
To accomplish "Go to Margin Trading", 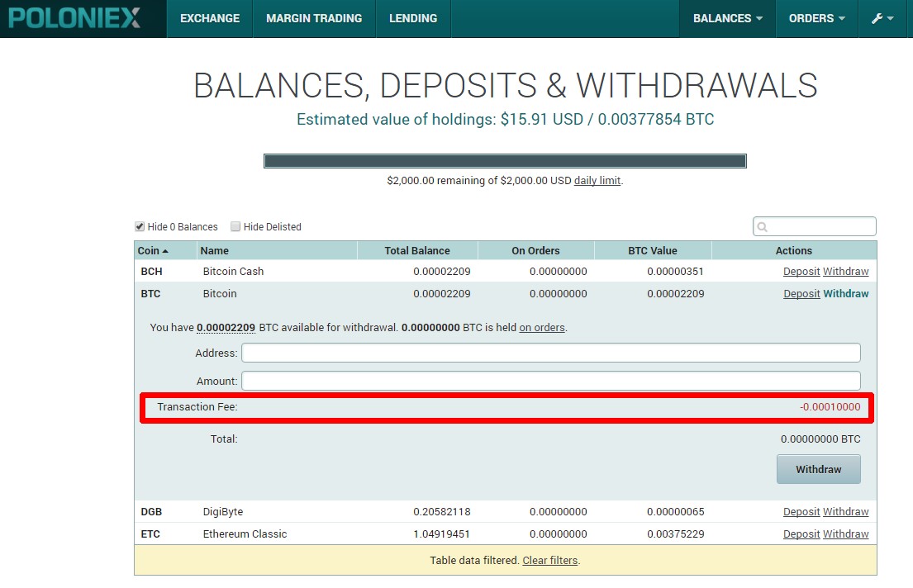I will click(x=314, y=18).
